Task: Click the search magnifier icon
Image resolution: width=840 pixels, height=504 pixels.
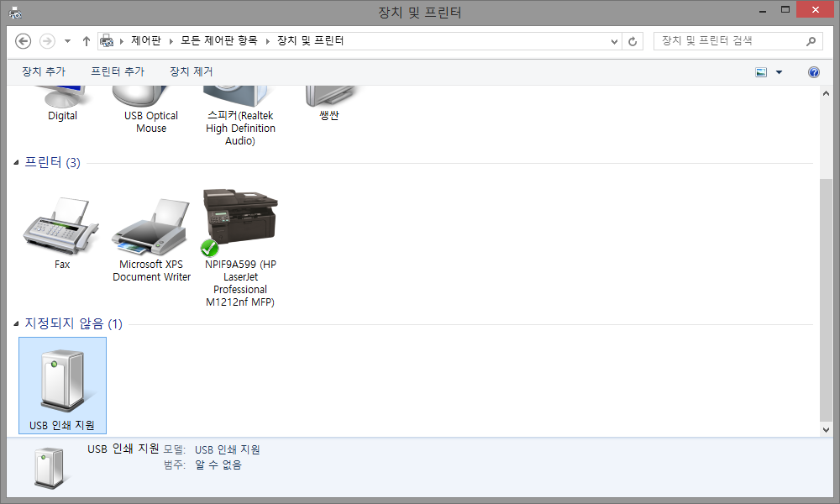Action: click(811, 41)
